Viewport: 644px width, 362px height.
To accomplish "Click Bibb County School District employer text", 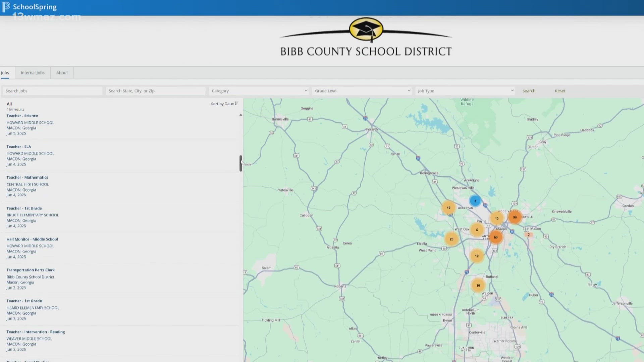I will (30, 277).
